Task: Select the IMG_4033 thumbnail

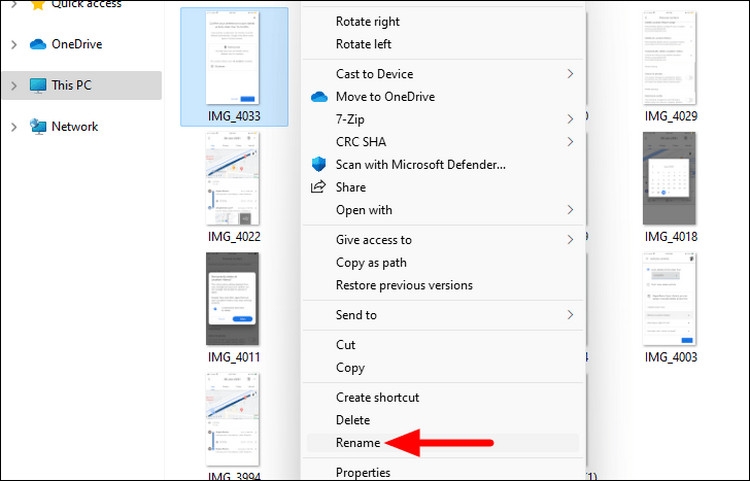Action: pos(233,58)
